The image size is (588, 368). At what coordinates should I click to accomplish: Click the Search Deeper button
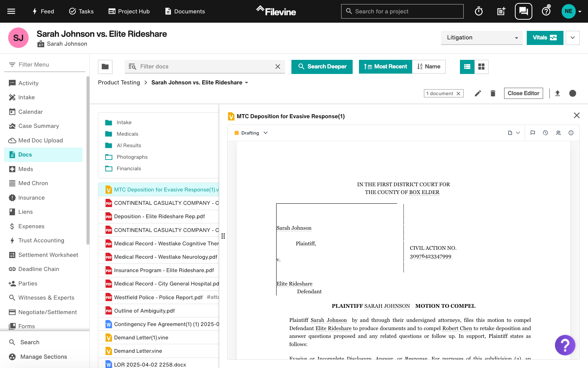click(322, 67)
